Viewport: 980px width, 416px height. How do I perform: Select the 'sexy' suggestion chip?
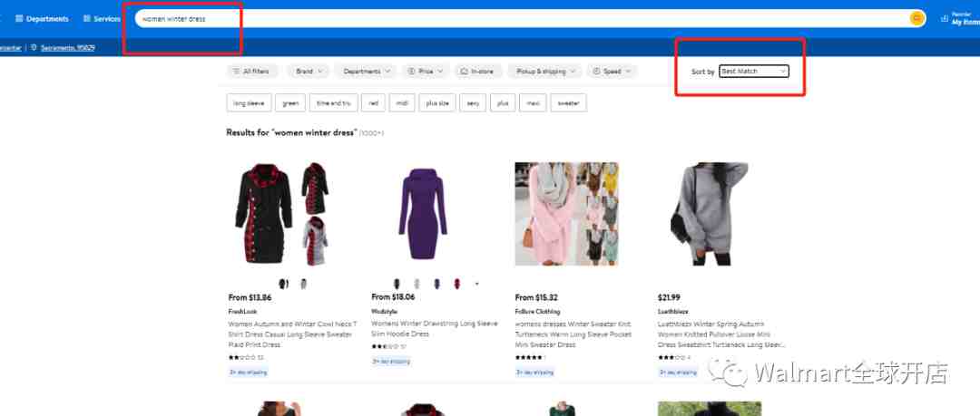click(473, 103)
